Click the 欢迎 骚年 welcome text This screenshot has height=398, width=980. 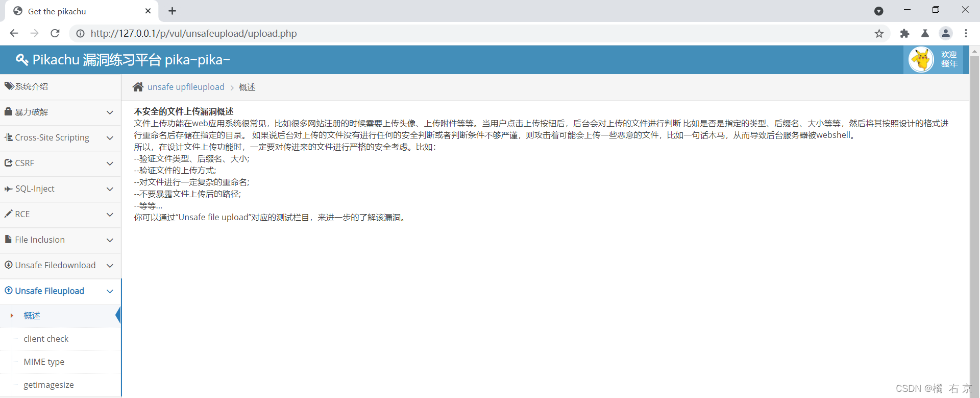949,59
